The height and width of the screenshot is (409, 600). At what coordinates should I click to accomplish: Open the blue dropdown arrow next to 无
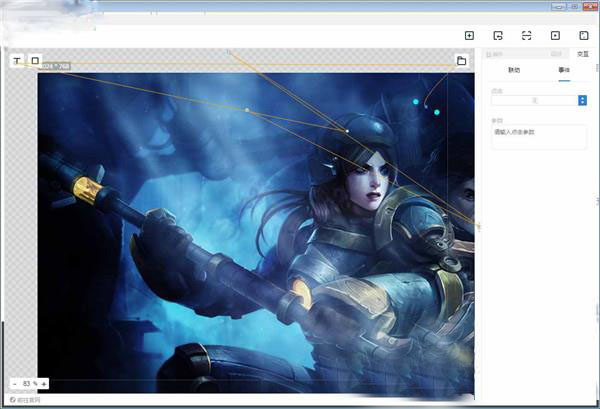[x=582, y=100]
